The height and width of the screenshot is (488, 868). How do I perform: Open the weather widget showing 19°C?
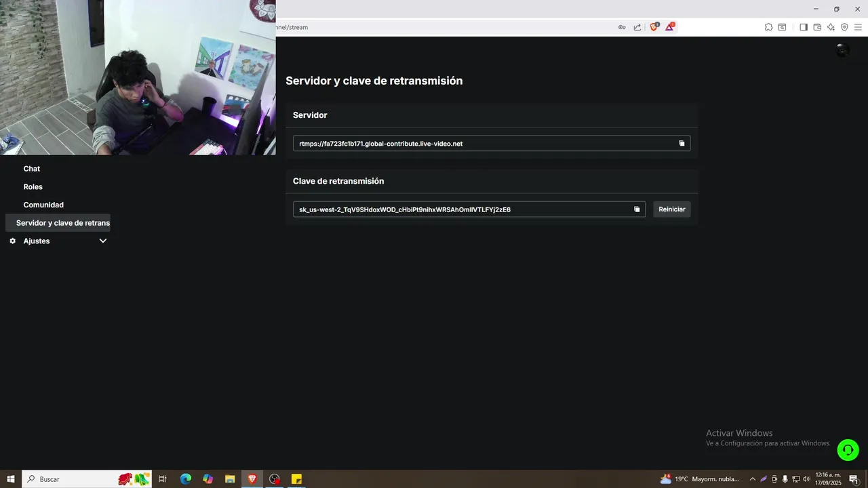[x=700, y=479]
